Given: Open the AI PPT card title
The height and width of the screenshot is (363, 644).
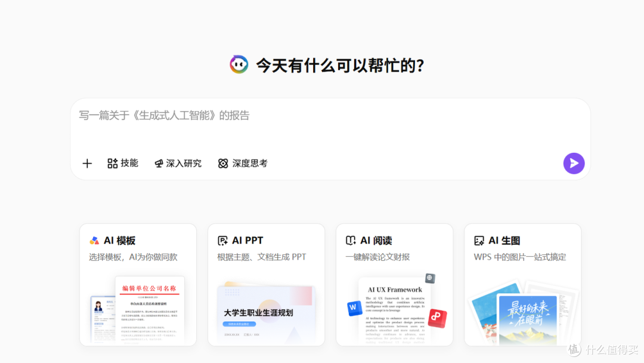Looking at the screenshot, I should (247, 241).
